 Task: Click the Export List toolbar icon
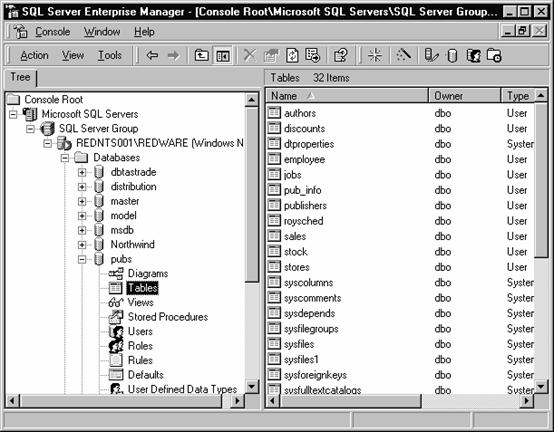pos(313,55)
